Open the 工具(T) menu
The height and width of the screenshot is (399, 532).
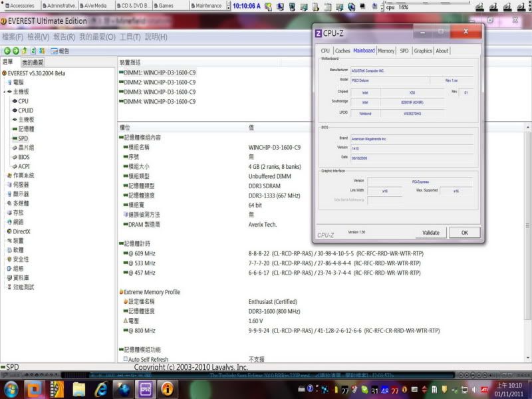pyautogui.click(x=130, y=37)
